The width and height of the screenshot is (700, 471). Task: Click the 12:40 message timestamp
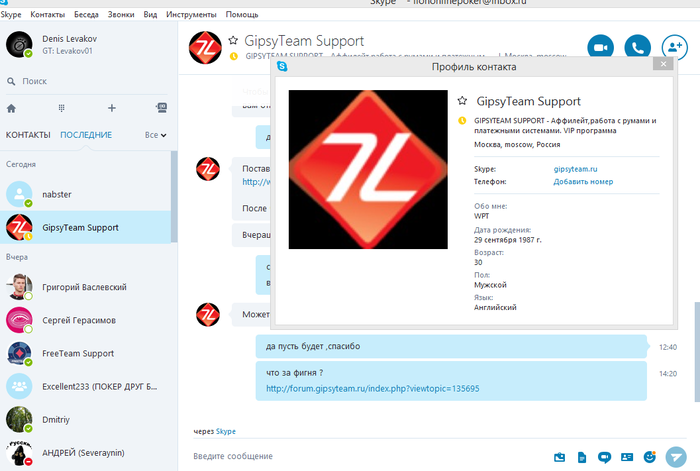click(668, 347)
